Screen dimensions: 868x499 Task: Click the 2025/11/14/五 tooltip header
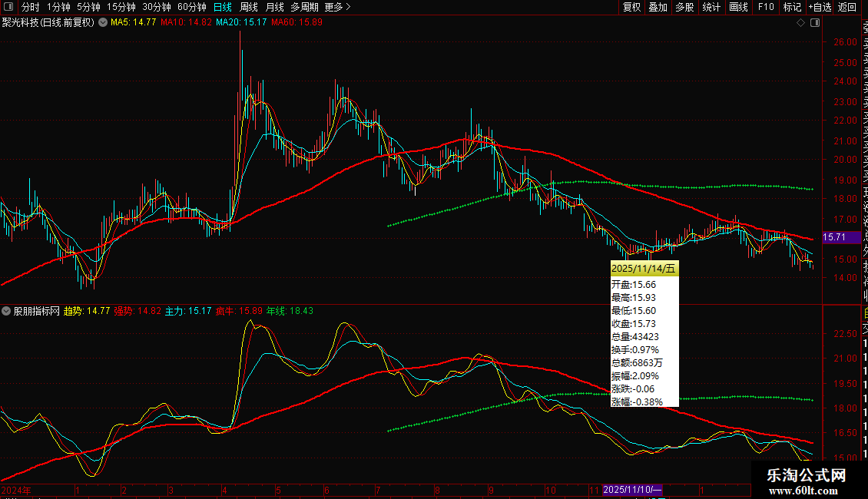pos(644,269)
